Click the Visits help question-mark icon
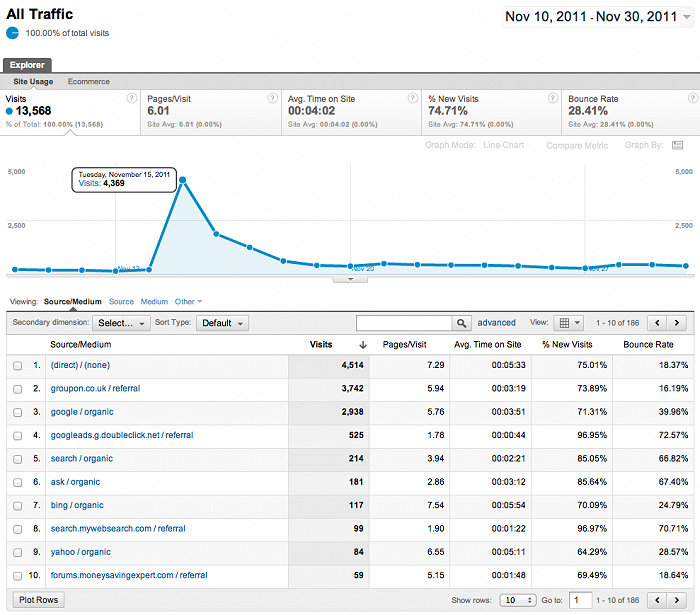Viewport: 700px width, 615px height. [132, 98]
